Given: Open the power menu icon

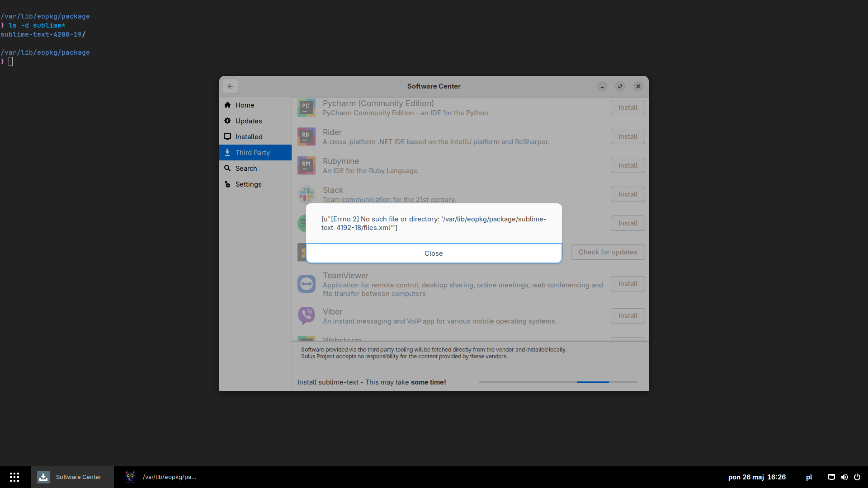Looking at the screenshot, I should [857, 477].
